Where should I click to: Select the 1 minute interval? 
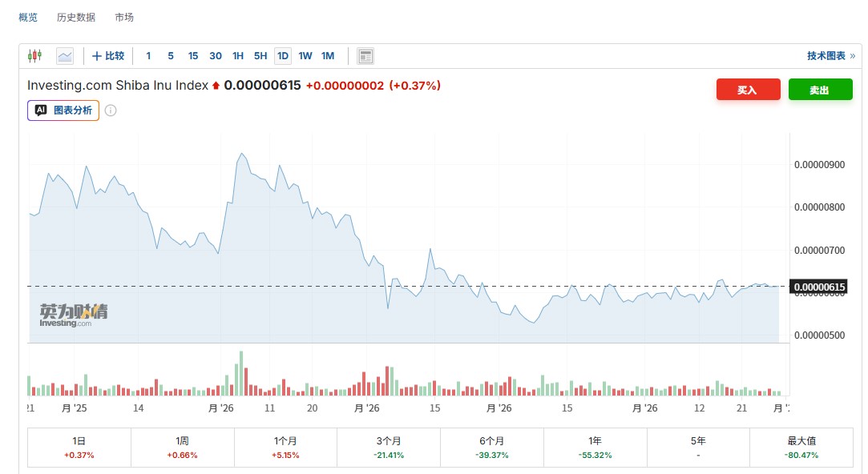[x=148, y=56]
